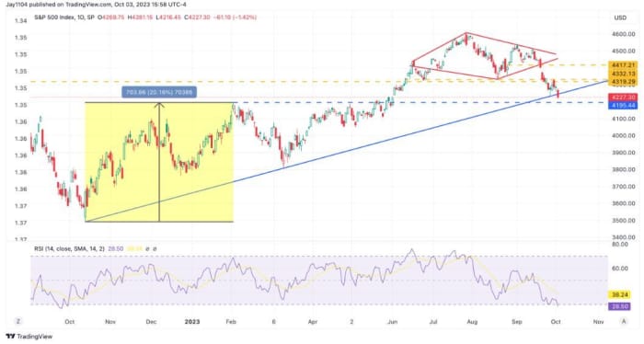Screen dimensions: 644x344
Task: Click the Sep time axis label
Action: [x=517, y=322]
